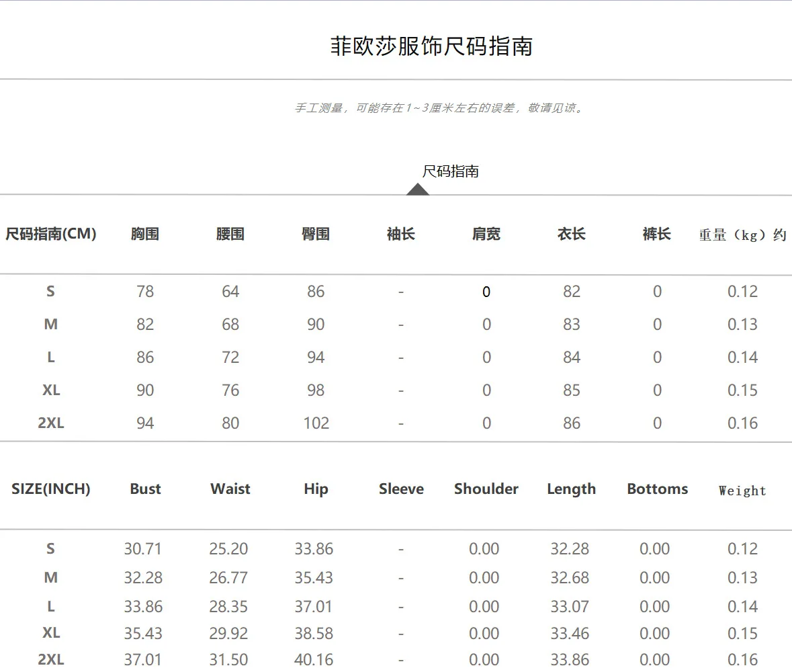
Task: Select the Shoulder column header
Action: [486, 489]
